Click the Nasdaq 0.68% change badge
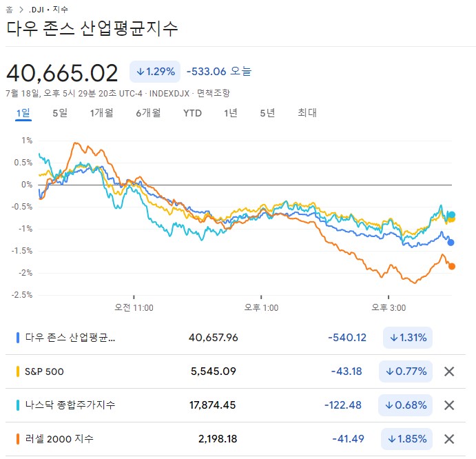Image resolution: width=476 pixels, height=459 pixels. pos(406,405)
